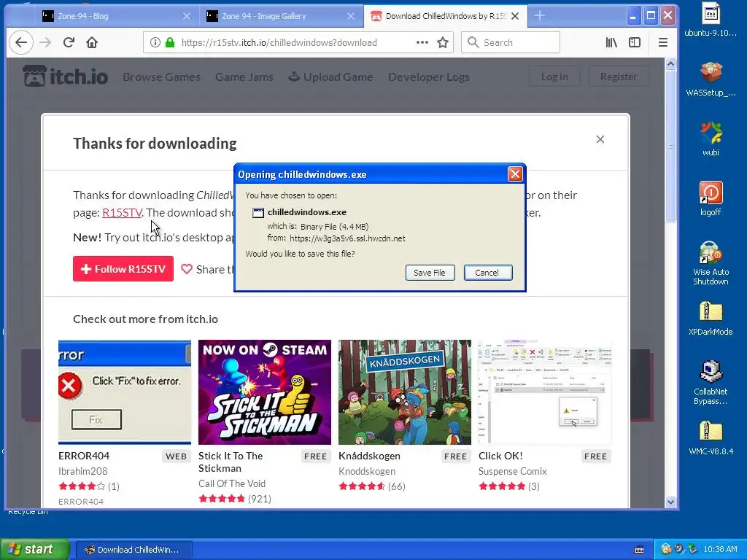Click the green padlock security icon
Image resolution: width=747 pixels, height=560 pixels.
(x=169, y=42)
